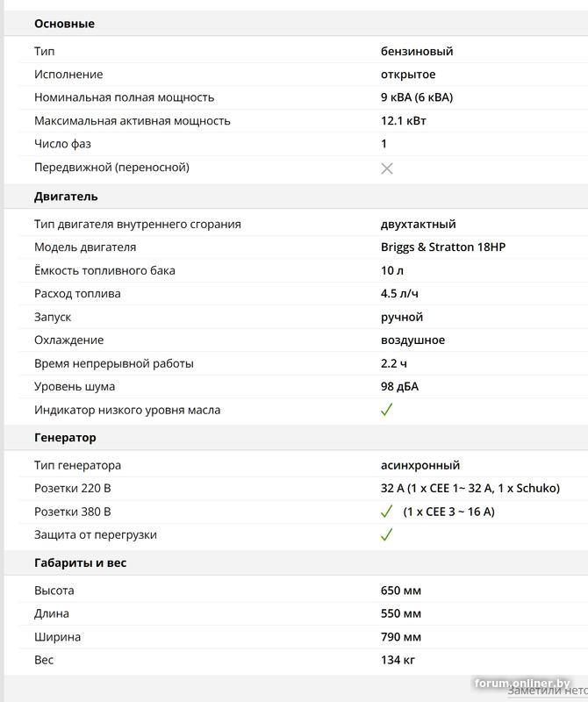Click the 12.1 кВт maximum power value
Screen dimensions: 588x702
(x=404, y=121)
